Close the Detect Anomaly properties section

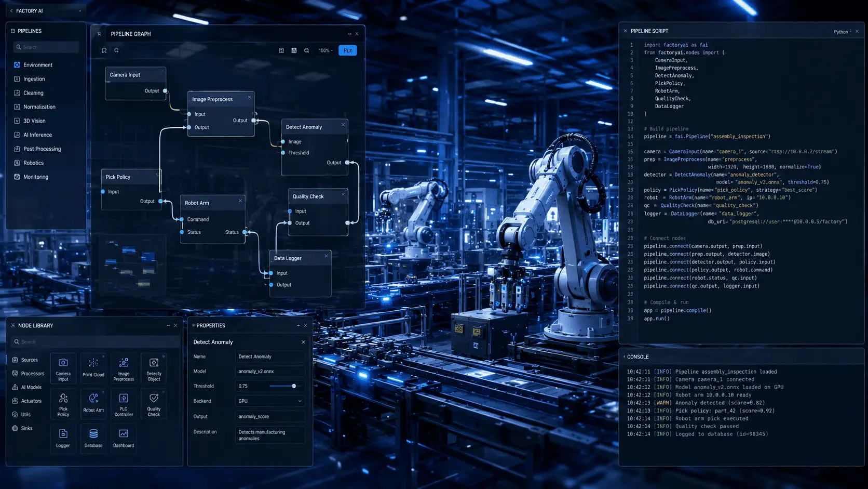(x=303, y=342)
